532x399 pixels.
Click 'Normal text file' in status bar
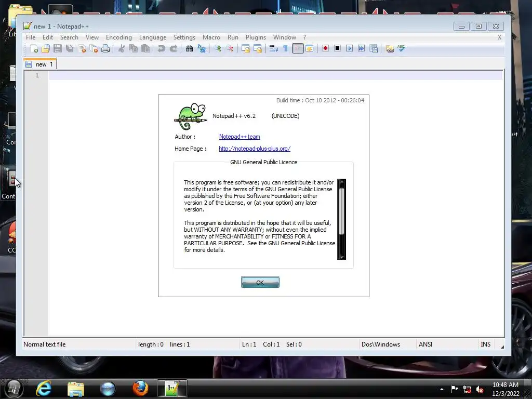click(45, 344)
